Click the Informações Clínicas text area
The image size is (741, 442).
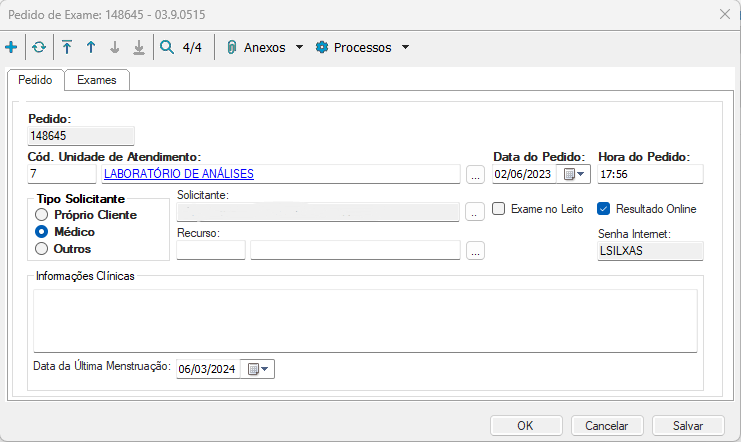point(364,320)
